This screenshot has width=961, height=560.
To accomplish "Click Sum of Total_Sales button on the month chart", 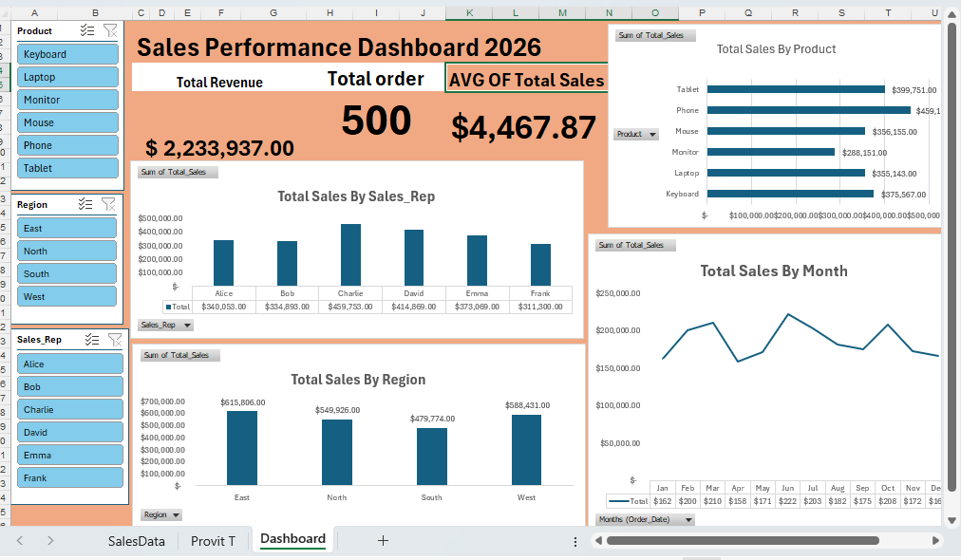I will 634,245.
